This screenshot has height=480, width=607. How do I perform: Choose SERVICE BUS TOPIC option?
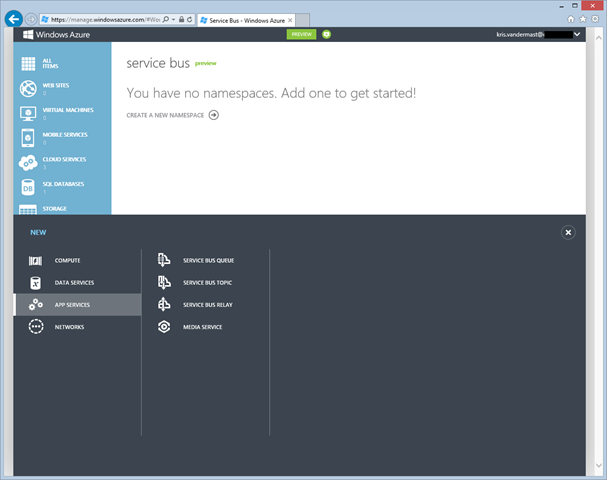point(207,283)
